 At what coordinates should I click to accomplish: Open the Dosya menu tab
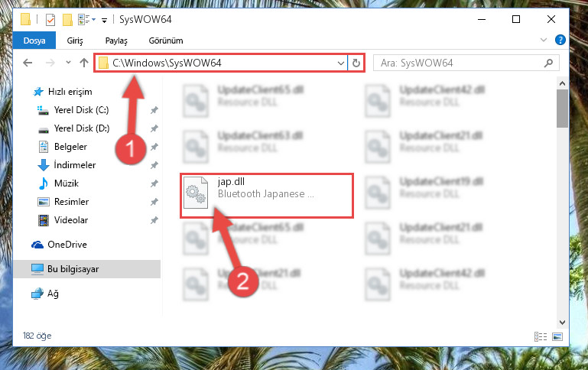(x=34, y=41)
